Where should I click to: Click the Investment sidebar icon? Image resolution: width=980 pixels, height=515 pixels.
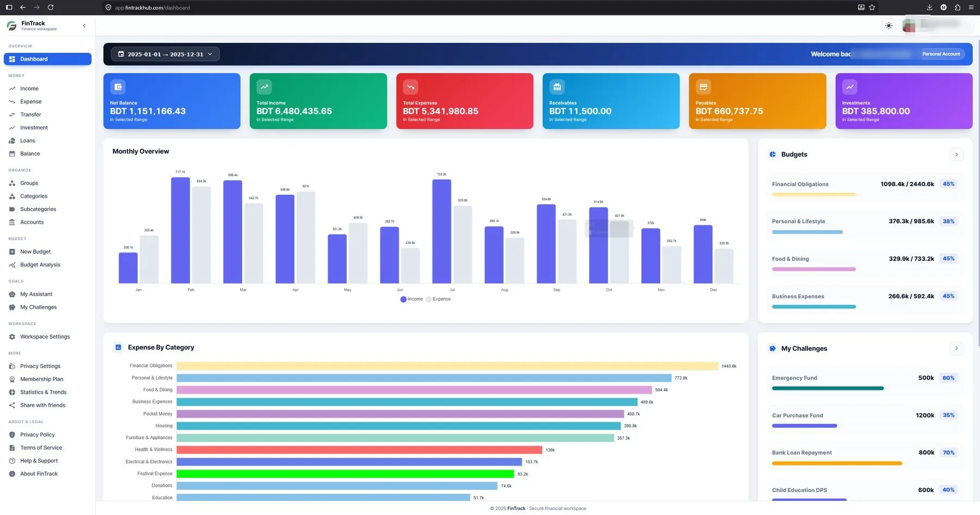pyautogui.click(x=12, y=127)
